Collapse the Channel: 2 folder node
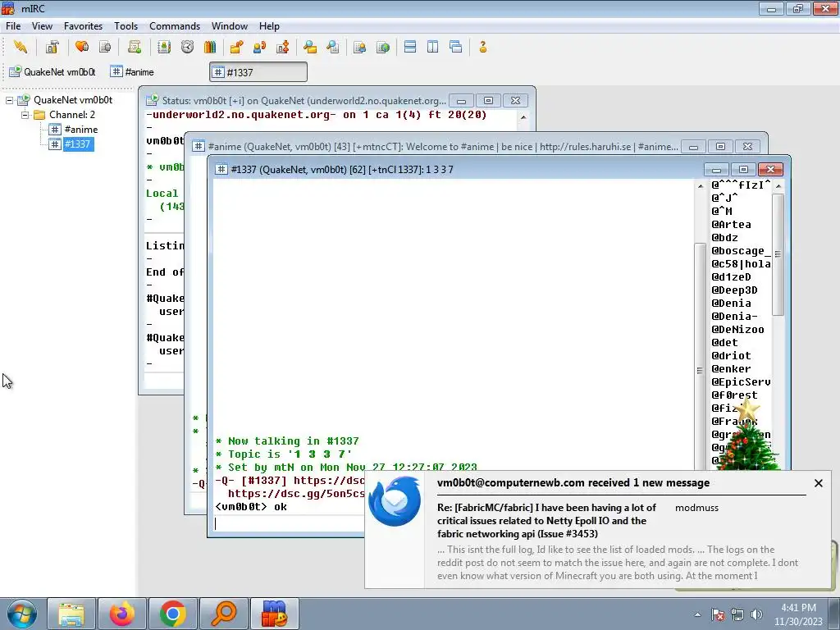 (x=25, y=115)
